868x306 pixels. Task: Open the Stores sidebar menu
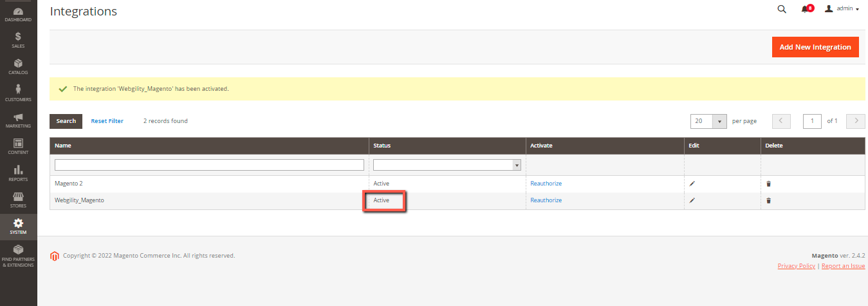18,200
